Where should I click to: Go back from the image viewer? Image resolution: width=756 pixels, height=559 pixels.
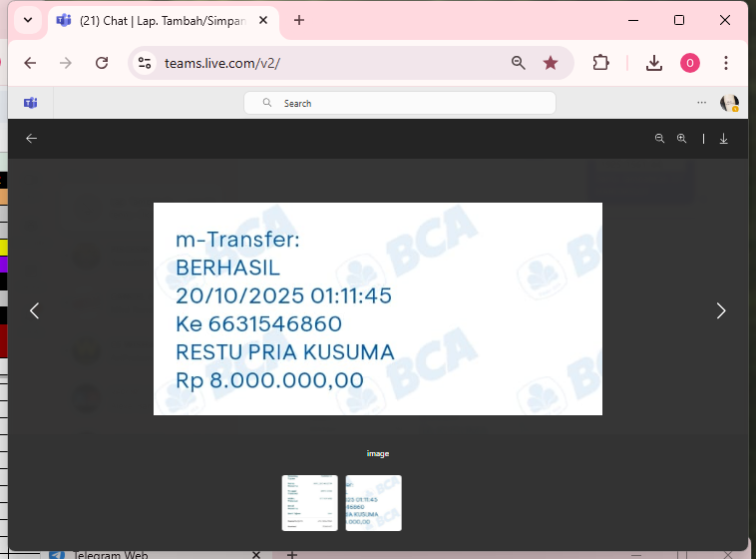(31, 139)
